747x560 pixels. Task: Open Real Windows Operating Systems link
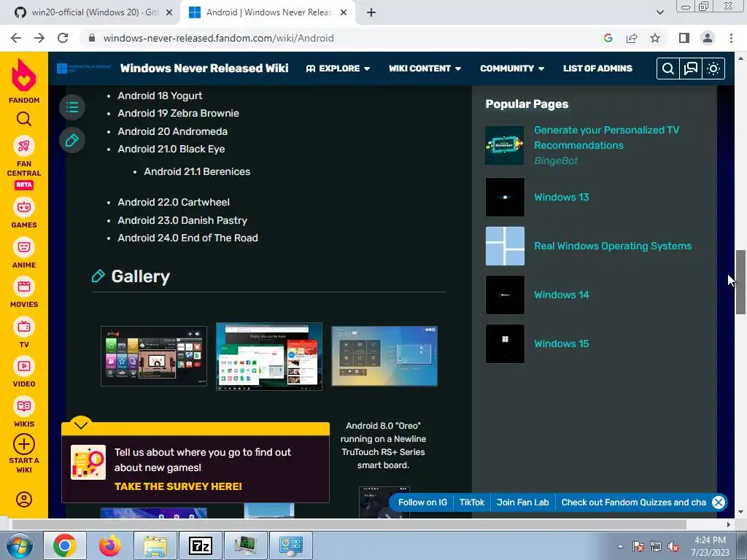tap(613, 246)
